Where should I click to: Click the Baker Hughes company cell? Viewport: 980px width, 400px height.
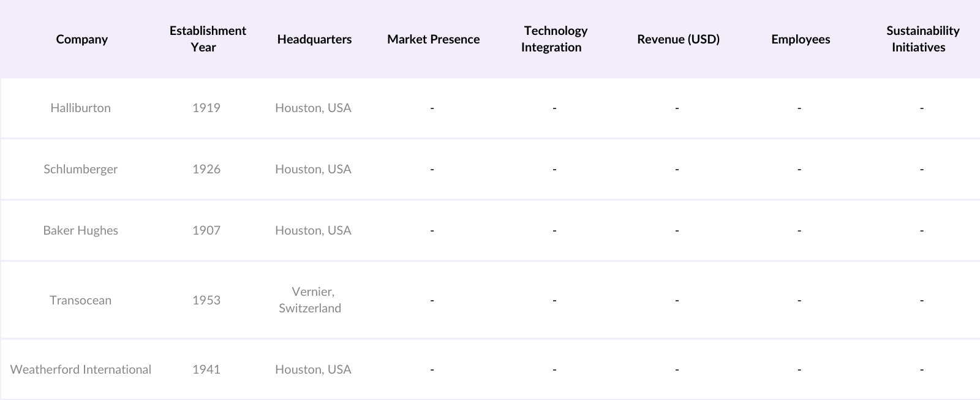[x=80, y=230]
